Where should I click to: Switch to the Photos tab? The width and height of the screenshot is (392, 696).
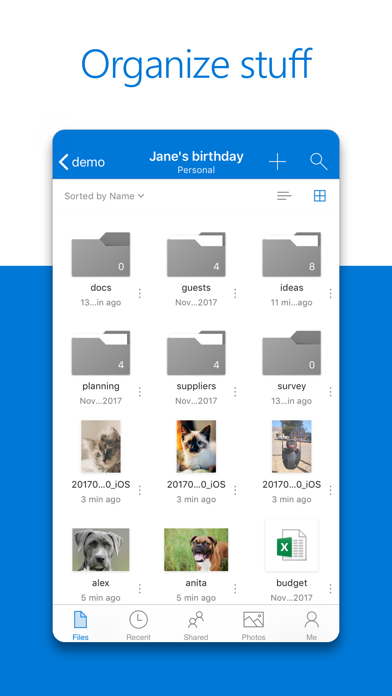[253, 625]
